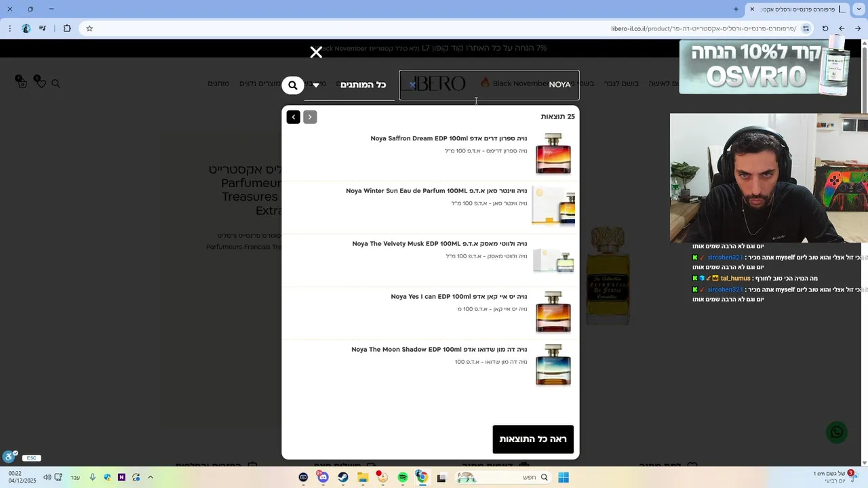The width and height of the screenshot is (868, 488).
Task: Open browser extensions puzzle icon
Action: 66,28
